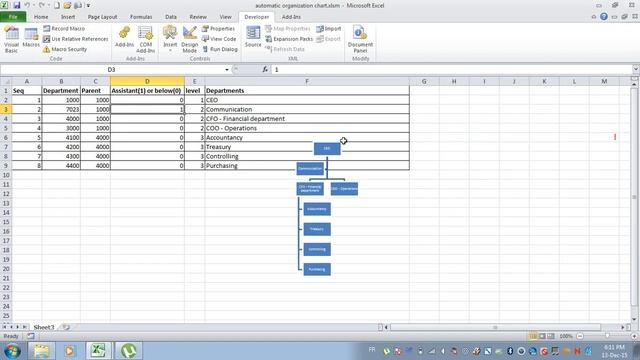
Task: Select column F header
Action: 307,81
